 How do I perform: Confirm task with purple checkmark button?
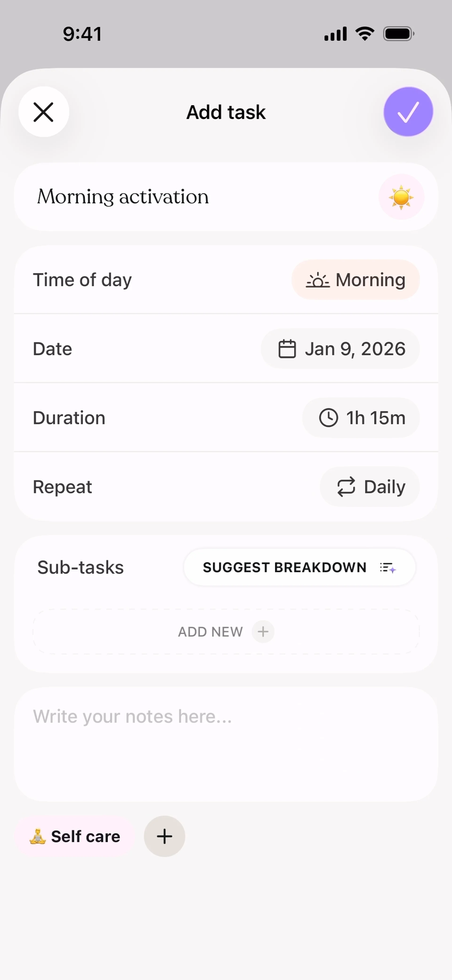click(408, 112)
